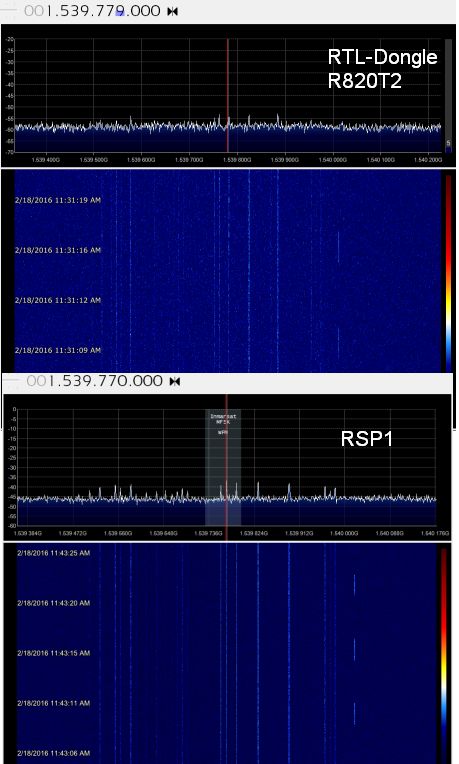459x764 pixels.
Task: Click the dimmed leading 00 digits of the top frequency
Action: [x=34, y=11]
